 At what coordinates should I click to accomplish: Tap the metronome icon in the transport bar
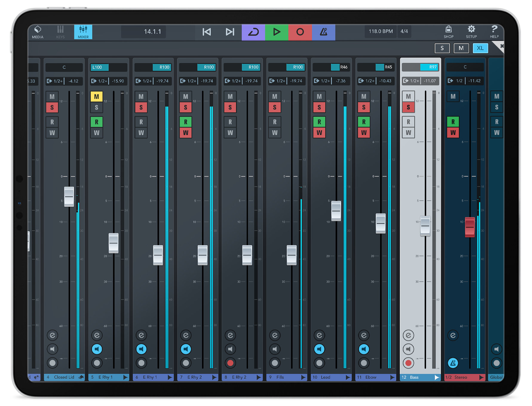pos(324,31)
